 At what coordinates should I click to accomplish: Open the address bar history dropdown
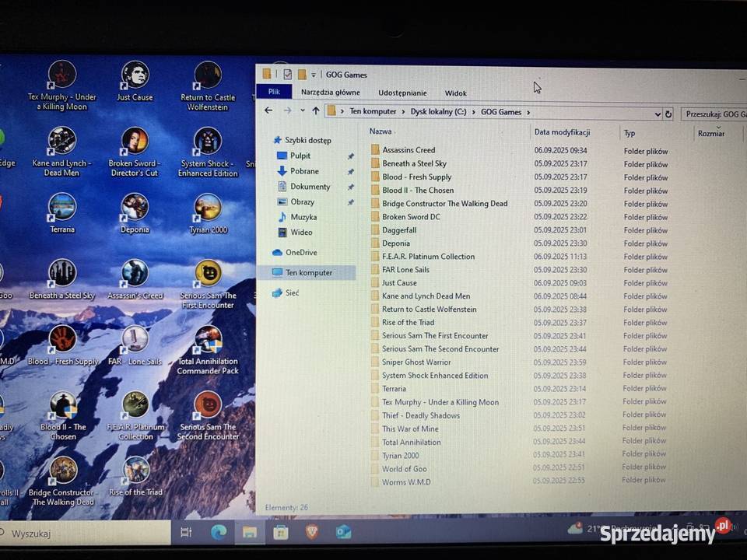coord(658,114)
